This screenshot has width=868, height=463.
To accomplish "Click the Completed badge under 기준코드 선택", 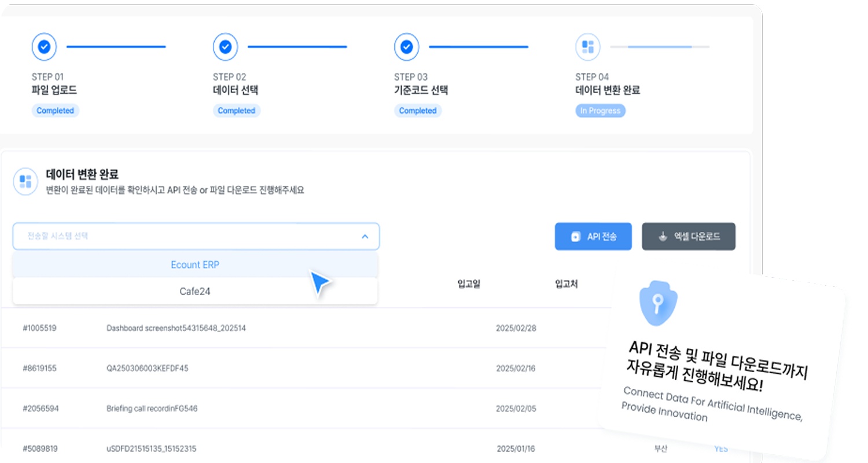I will (418, 111).
